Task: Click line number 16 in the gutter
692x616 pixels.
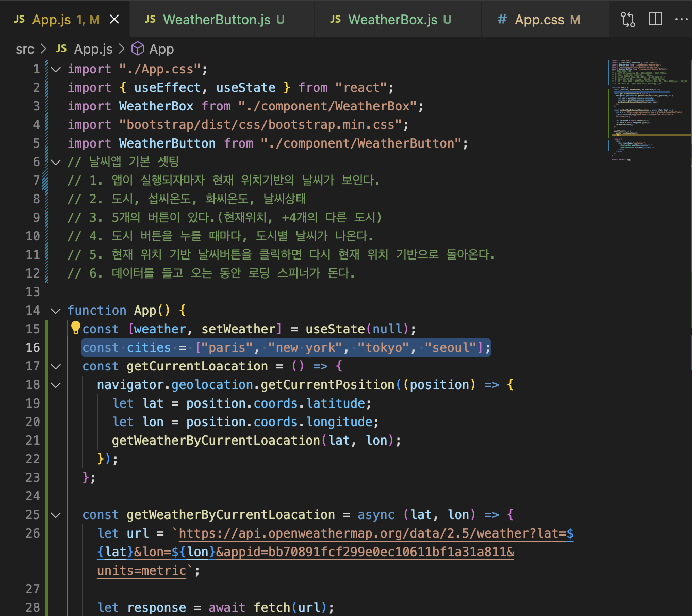Action: pos(32,348)
